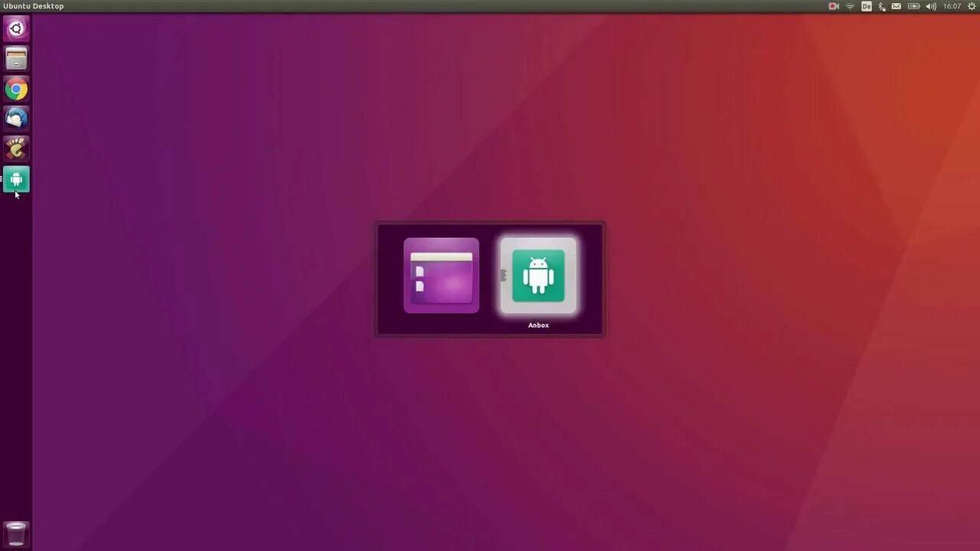Viewport: 980px width, 551px height.
Task: Open the Anbox launcher icon
Action: [16, 179]
